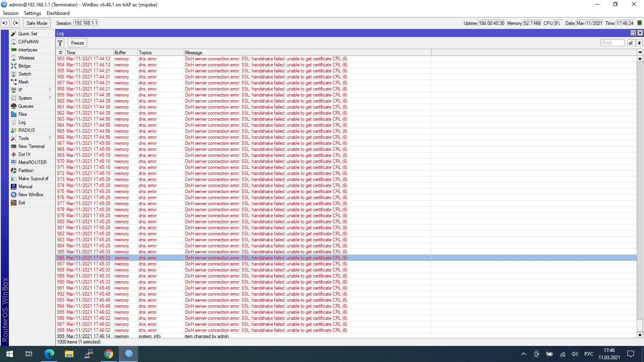
Task: Open New Terminal from sidebar
Action: coord(31,146)
